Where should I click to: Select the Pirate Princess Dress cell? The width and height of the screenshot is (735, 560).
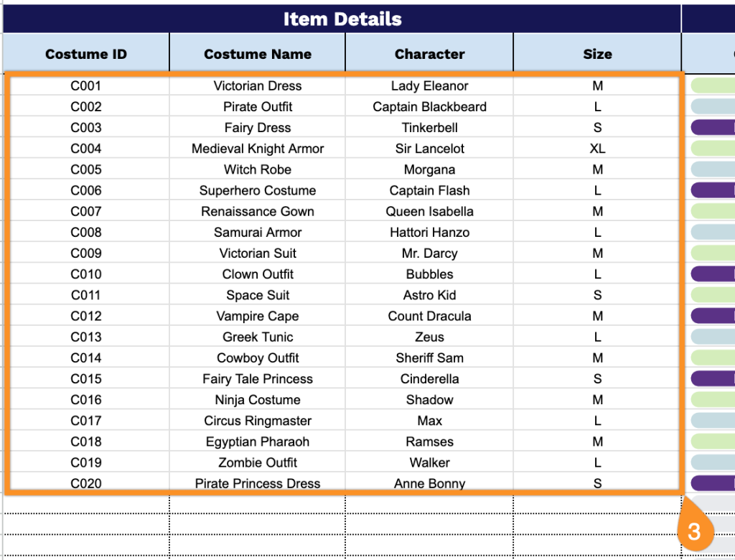[x=258, y=483]
